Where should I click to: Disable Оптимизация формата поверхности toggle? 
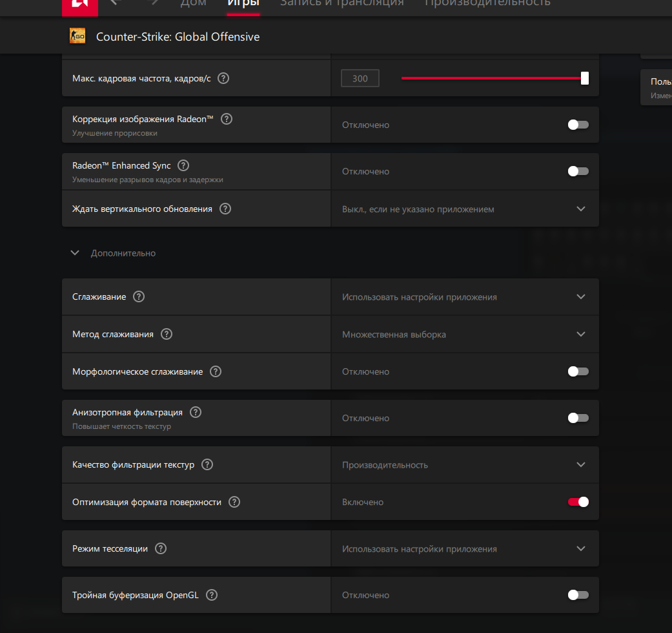578,502
